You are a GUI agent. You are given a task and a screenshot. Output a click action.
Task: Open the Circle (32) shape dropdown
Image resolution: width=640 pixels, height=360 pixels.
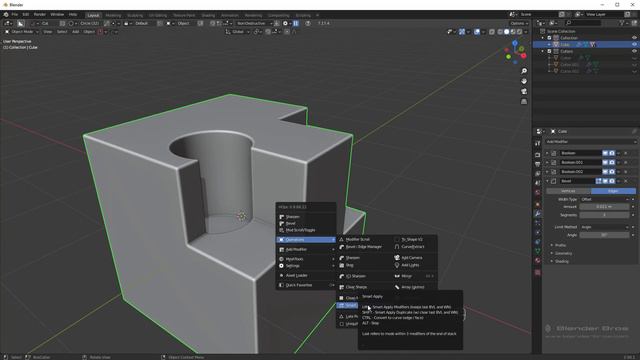pos(89,23)
